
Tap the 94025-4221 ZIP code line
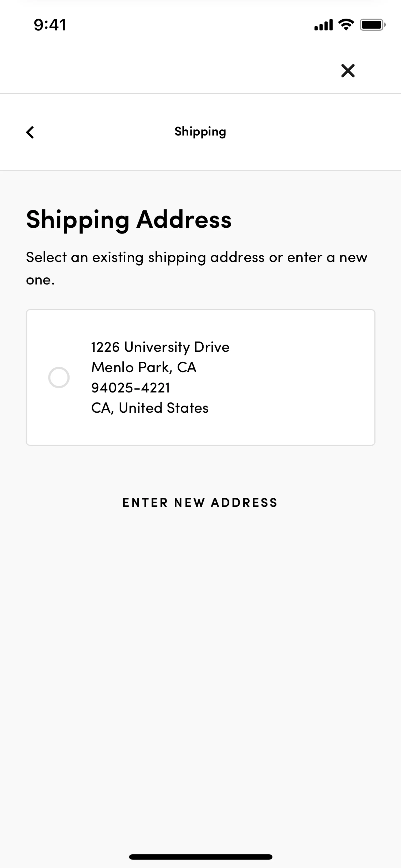[x=131, y=388]
